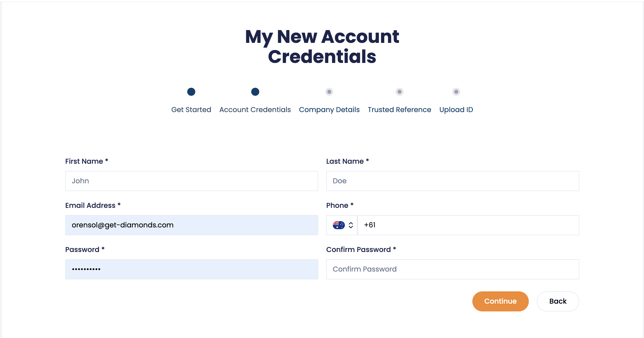This screenshot has height=338, width=644.
Task: Click the Account Credentials step dot
Action: (255, 92)
